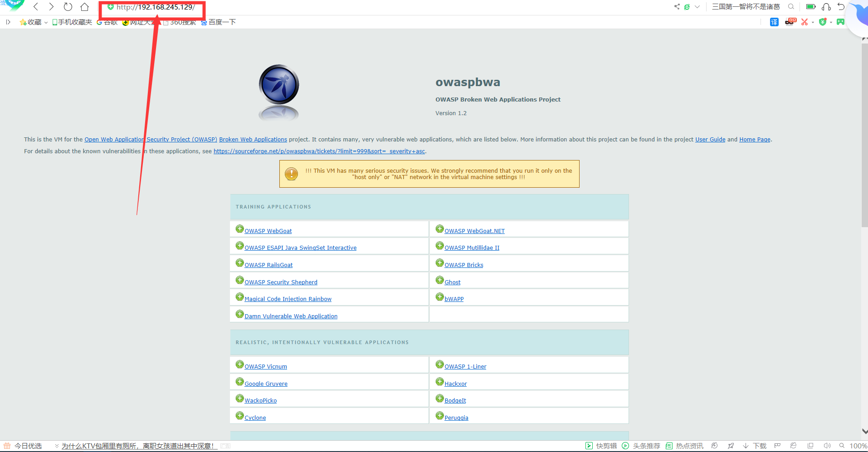The height and width of the screenshot is (452, 868).
Task: Open the green game controller icon
Action: coord(840,22)
